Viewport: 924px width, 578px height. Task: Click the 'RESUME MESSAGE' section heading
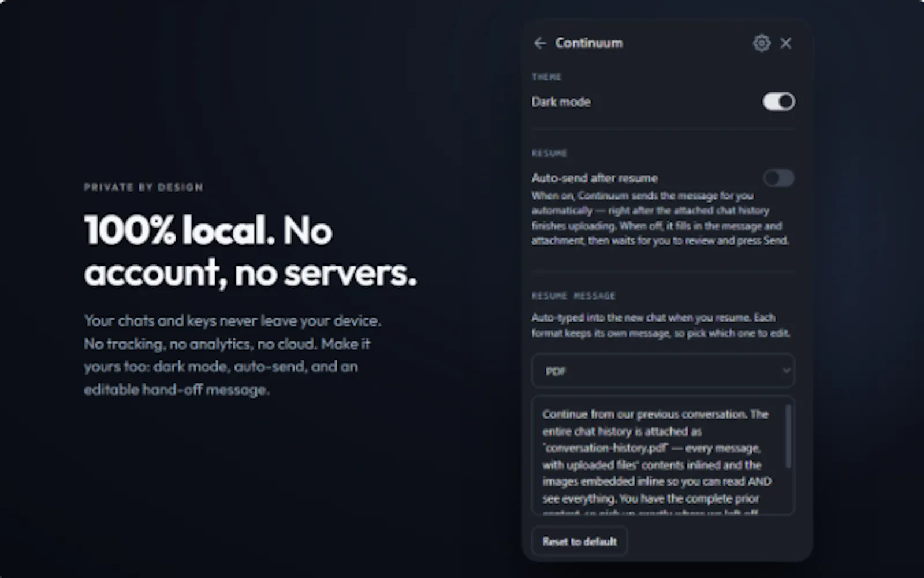tap(573, 296)
